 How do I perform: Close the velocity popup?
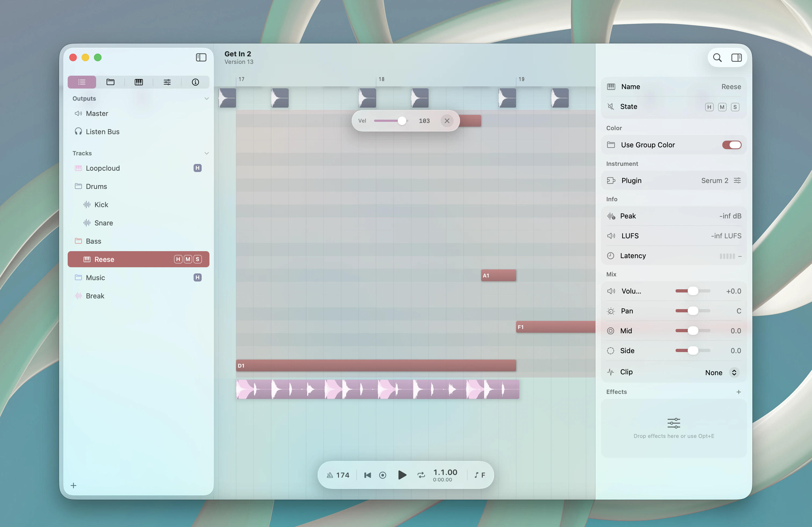[x=447, y=121]
